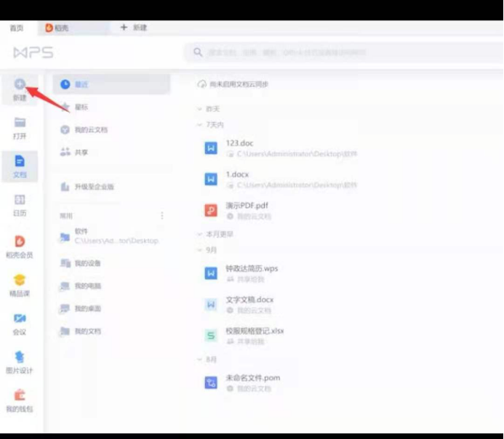Screen dimensions: 504x439
Task: Select the 文档 icon in left sidebar
Action: click(x=20, y=161)
